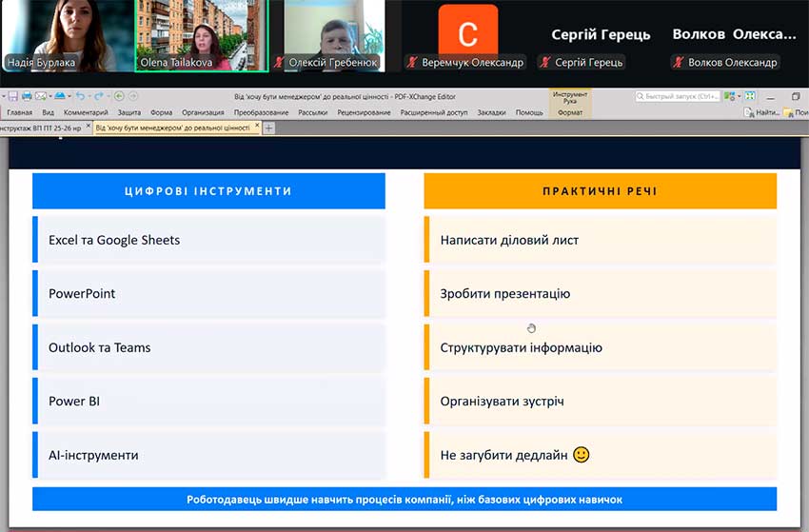Open the Помощь ribbon tab
The height and width of the screenshot is (532, 809).
(x=529, y=112)
